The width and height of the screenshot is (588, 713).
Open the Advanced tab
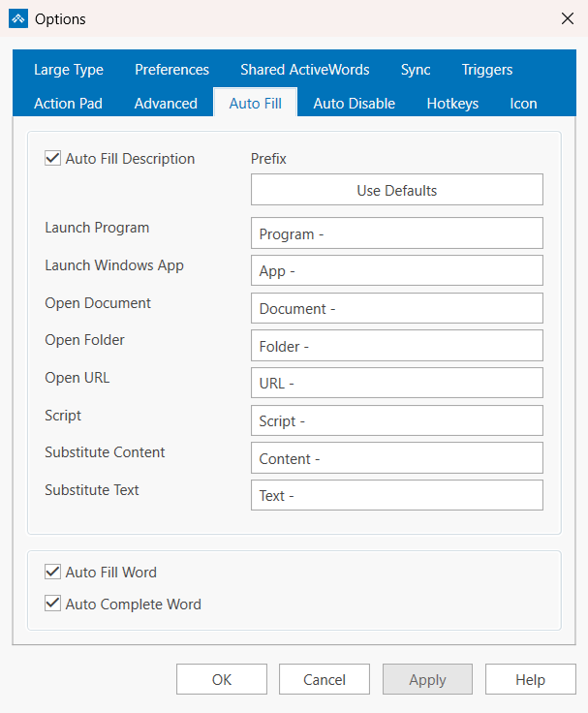click(166, 104)
